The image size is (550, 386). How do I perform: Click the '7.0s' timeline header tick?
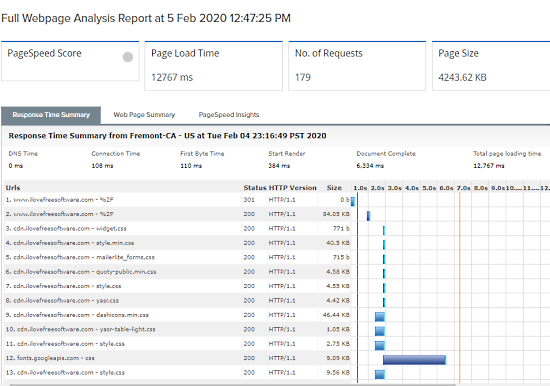pyautogui.click(x=463, y=188)
